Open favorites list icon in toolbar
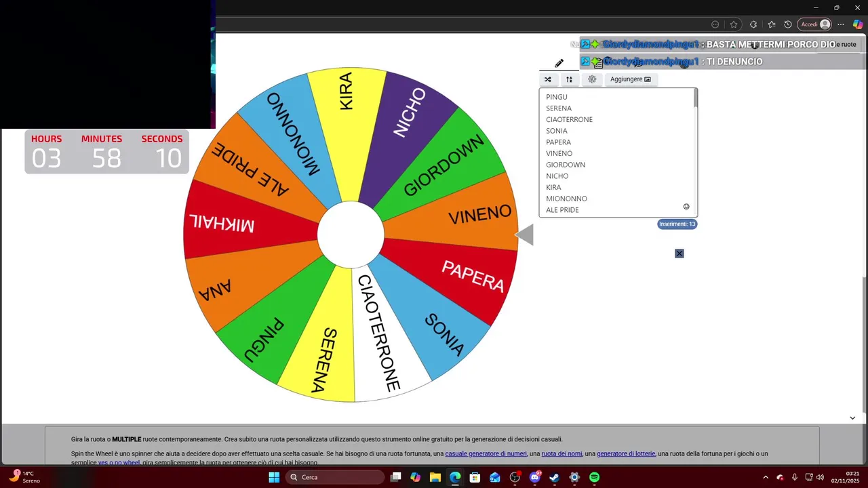Screen dimensions: 868x488 coord(771,24)
